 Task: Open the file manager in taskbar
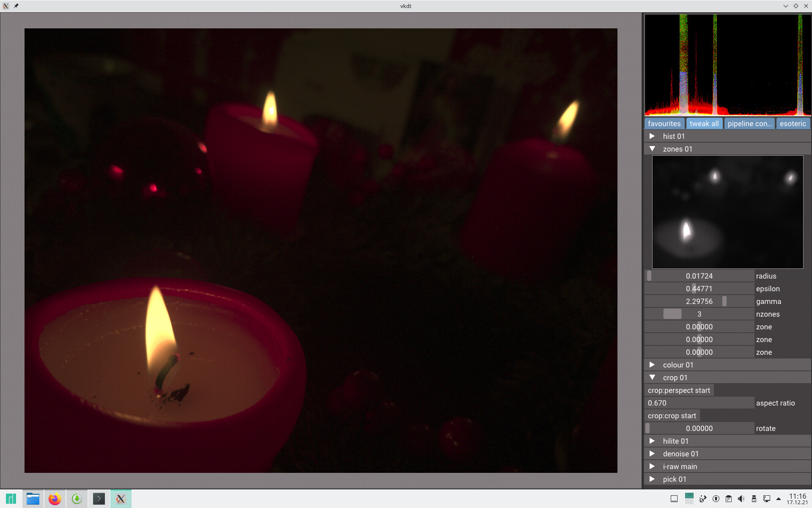point(33,499)
